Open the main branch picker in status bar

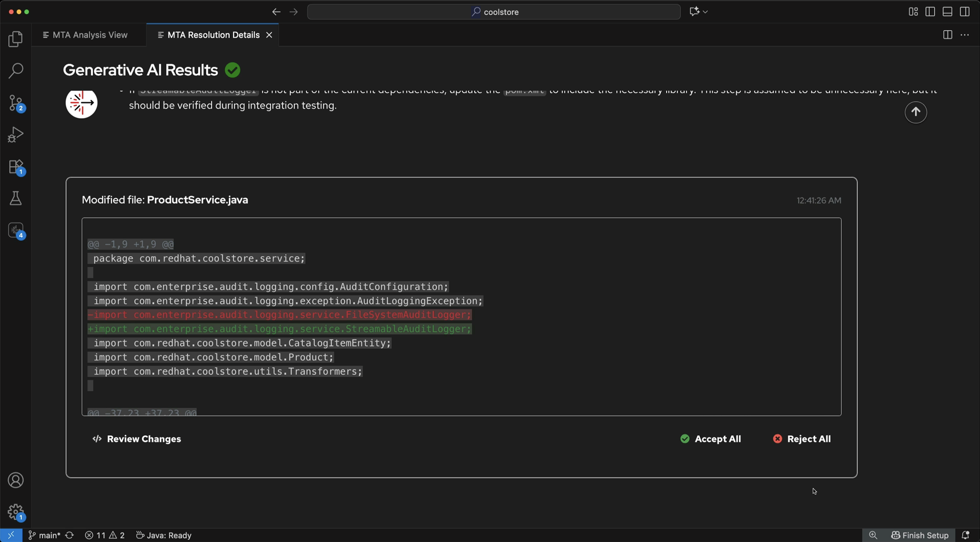coord(44,535)
